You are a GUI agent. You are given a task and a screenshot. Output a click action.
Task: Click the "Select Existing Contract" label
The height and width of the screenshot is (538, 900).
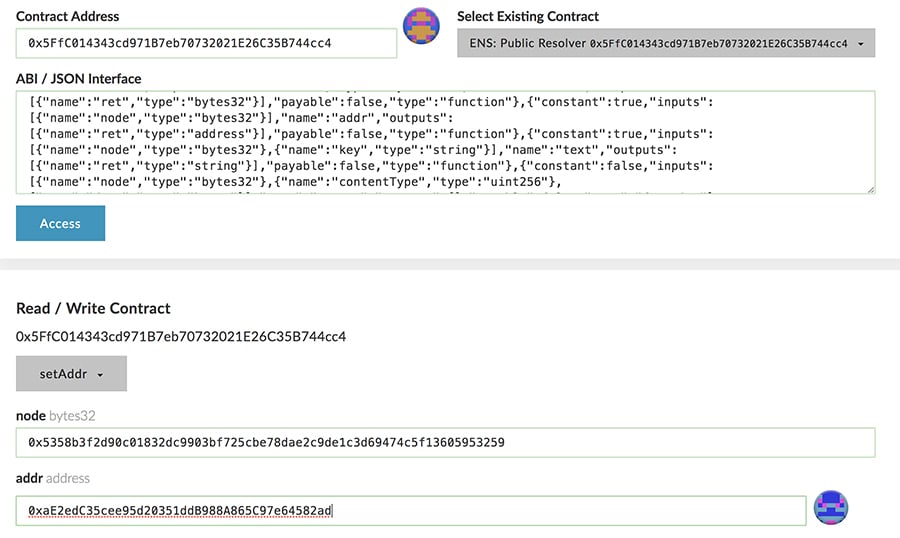(x=528, y=16)
